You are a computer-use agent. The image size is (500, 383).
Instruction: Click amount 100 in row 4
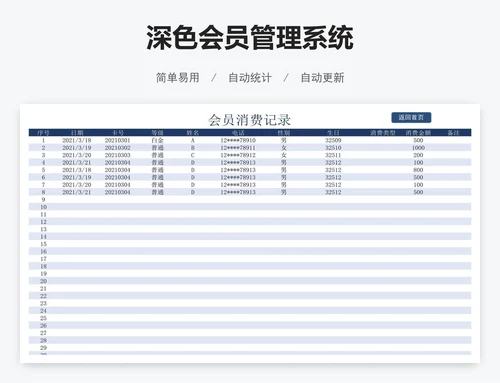pos(418,162)
